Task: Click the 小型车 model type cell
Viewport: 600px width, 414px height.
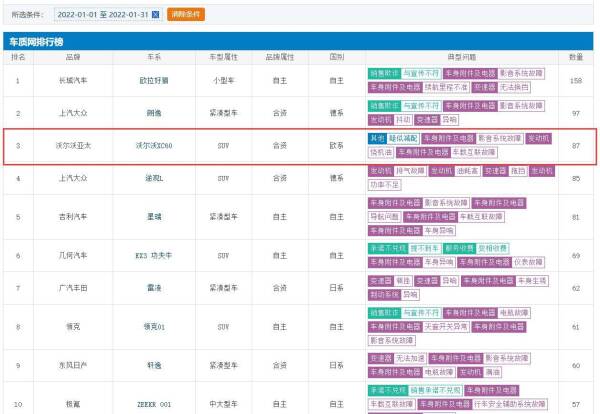Action: pyautogui.click(x=223, y=81)
